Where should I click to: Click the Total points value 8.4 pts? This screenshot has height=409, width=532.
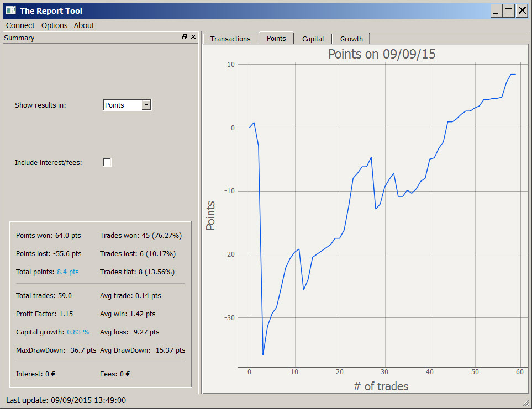click(68, 272)
